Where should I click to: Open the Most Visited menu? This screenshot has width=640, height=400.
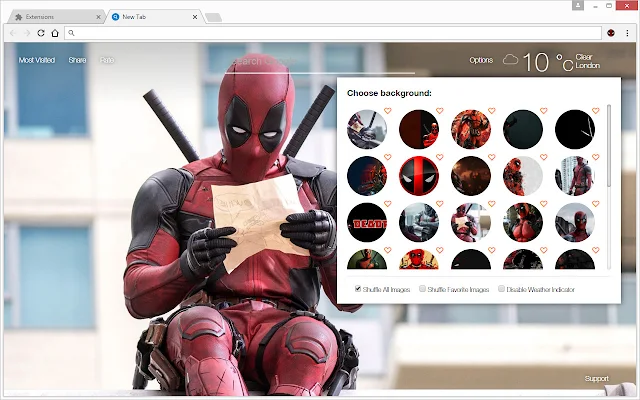[37, 60]
